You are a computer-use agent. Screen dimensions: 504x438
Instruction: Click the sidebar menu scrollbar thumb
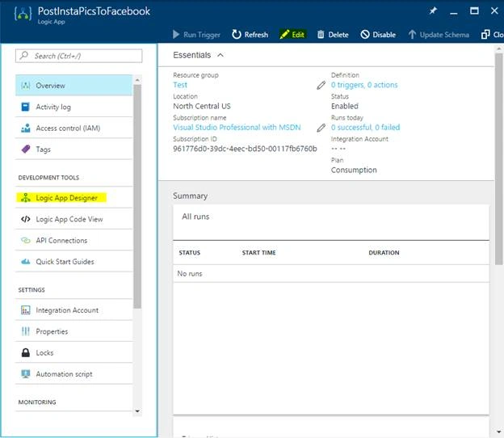(137, 196)
